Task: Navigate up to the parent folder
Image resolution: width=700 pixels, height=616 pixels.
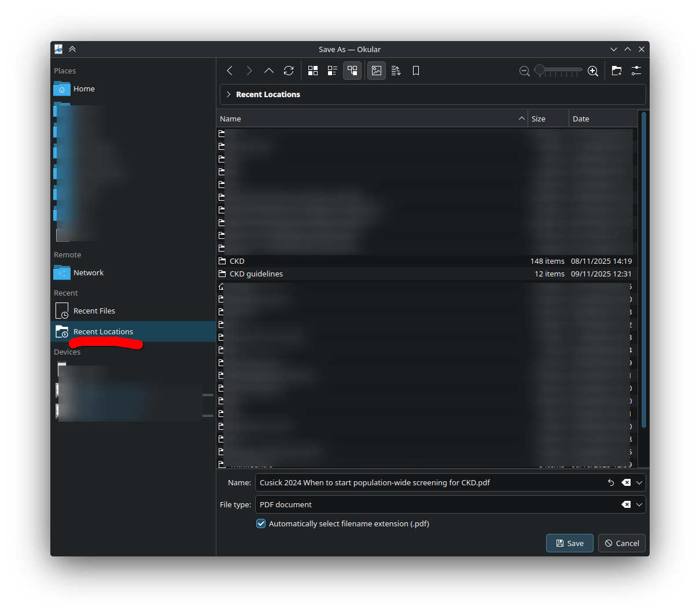Action: [x=269, y=71]
